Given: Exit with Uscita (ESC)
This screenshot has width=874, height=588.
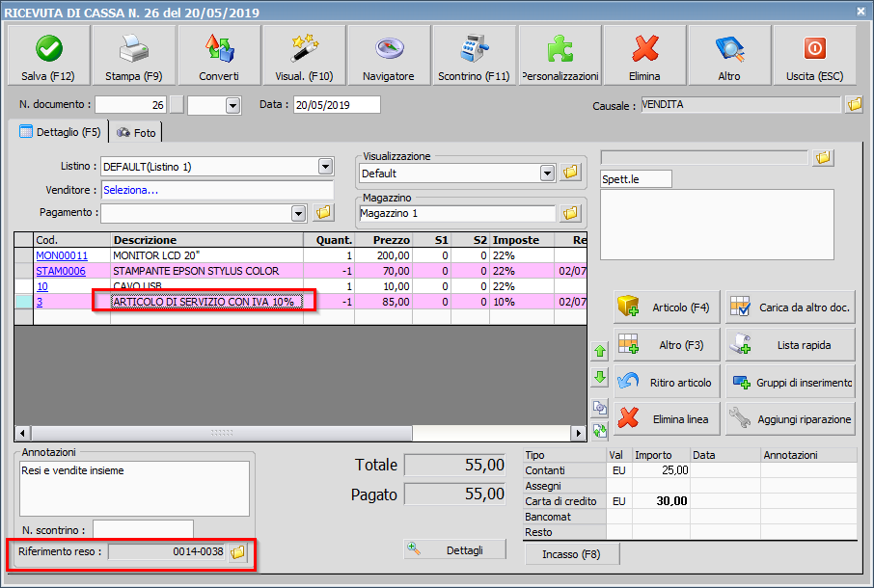Looking at the screenshot, I should 815,55.
